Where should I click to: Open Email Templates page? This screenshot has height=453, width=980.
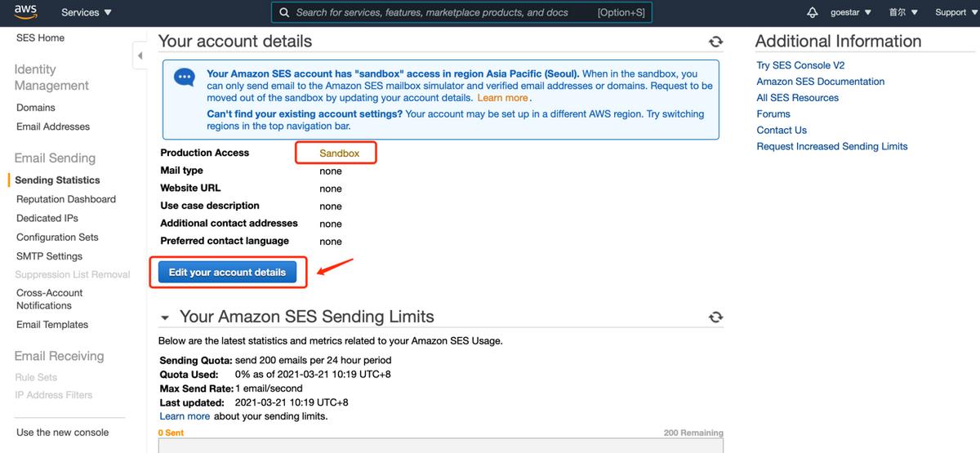click(52, 324)
